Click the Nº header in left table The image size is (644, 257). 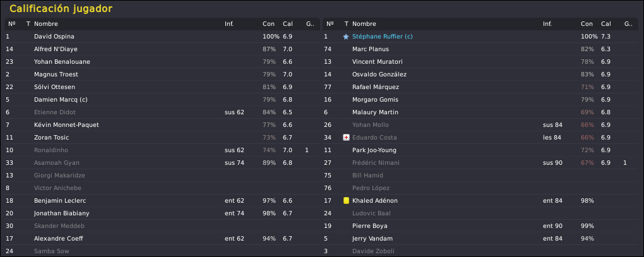[x=11, y=24]
